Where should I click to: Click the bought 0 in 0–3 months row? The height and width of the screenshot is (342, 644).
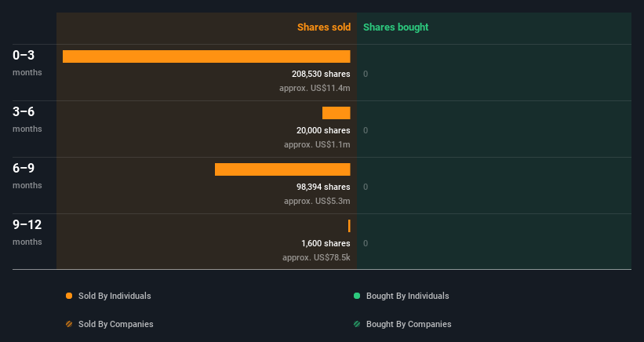click(366, 74)
